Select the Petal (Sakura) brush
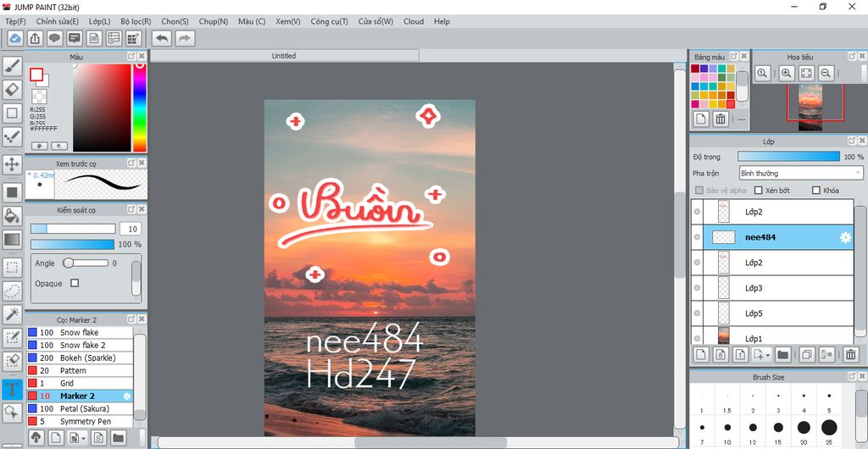868x449 pixels. click(80, 408)
